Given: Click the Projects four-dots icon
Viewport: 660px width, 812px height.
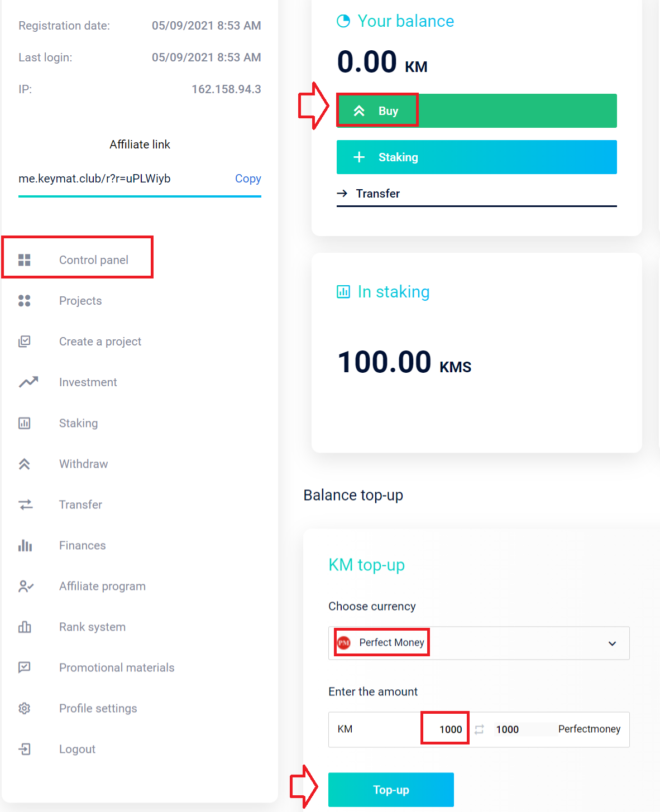Looking at the screenshot, I should (25, 301).
